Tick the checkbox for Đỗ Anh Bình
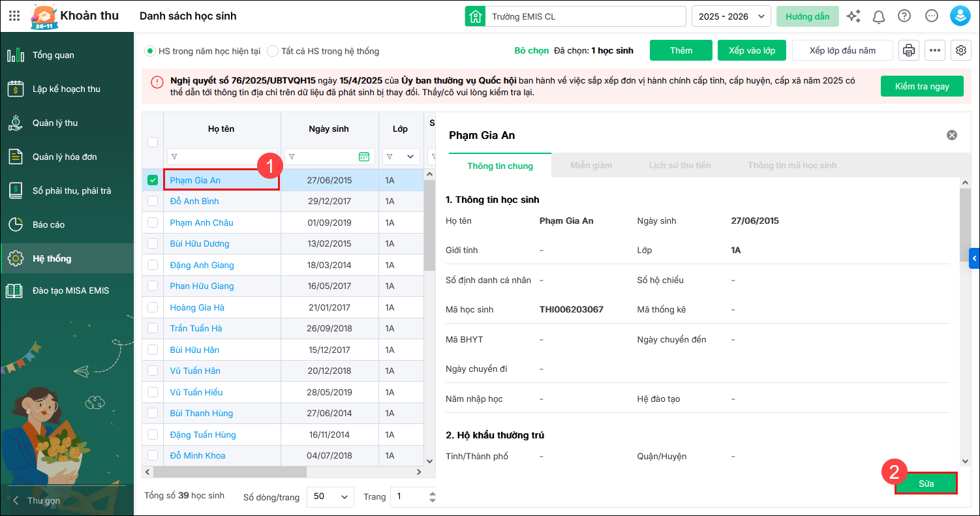980x516 pixels. click(x=153, y=202)
